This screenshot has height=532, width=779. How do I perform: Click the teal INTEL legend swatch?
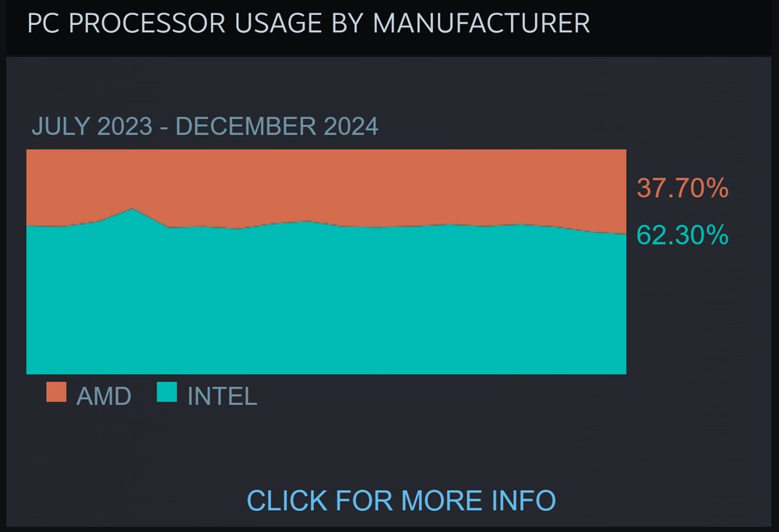167,392
